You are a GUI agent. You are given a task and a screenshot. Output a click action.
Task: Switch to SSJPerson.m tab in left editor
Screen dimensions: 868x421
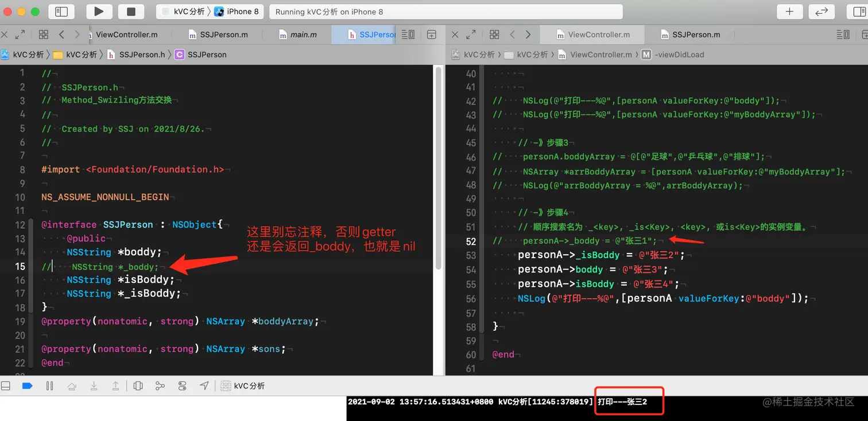coord(219,34)
